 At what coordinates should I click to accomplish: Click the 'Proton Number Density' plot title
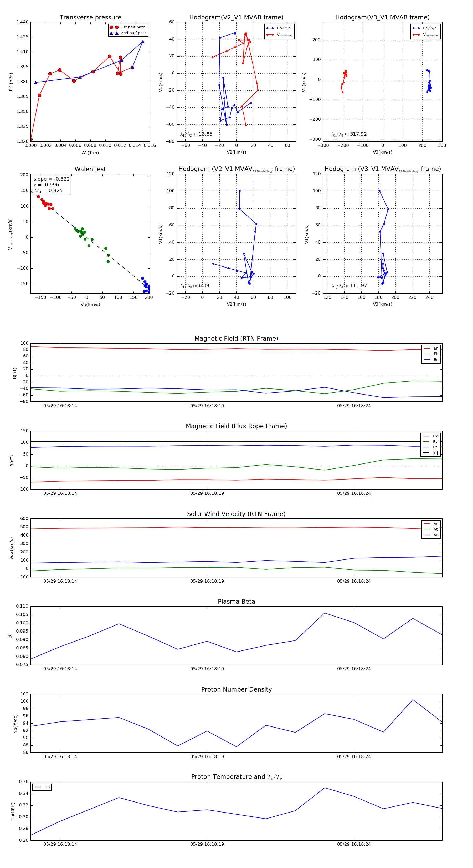tap(236, 689)
